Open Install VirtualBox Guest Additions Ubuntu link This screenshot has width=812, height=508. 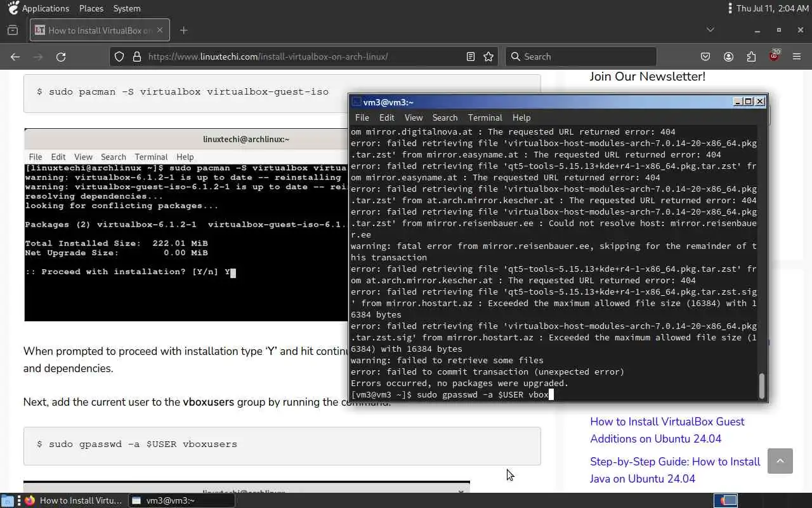pos(667,430)
